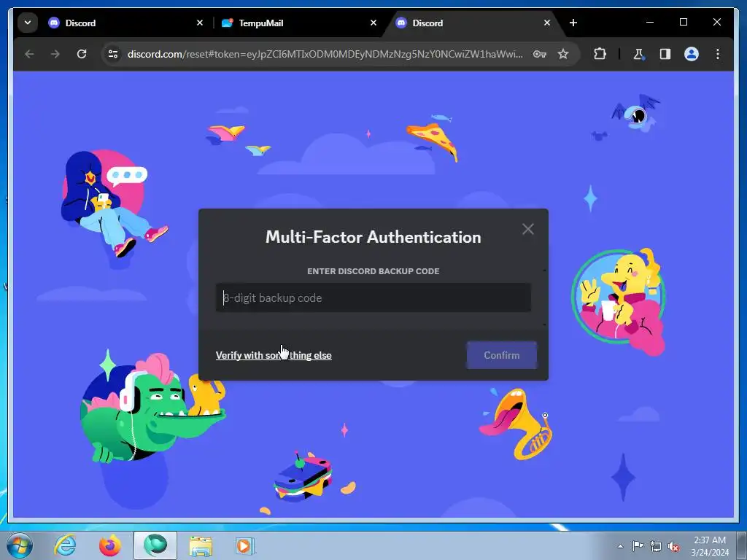The width and height of the screenshot is (747, 560).
Task: Open Verify with something else link
Action: tap(274, 355)
